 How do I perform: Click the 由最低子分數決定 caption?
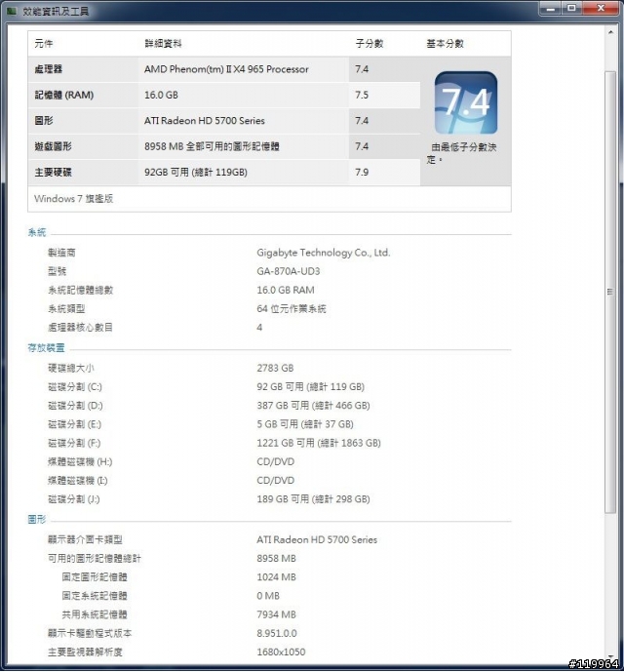[462, 153]
